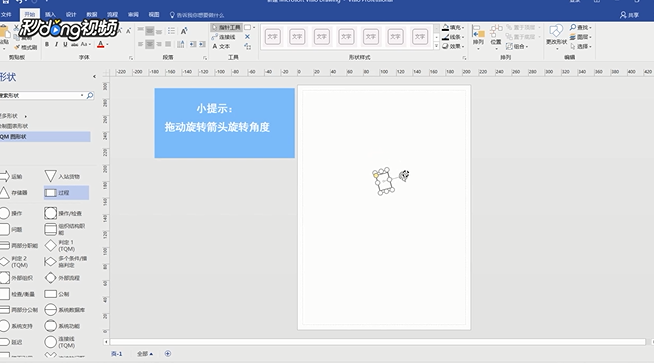Open the font color dropdown arrow
Image resolution: width=654 pixels, height=363 pixels.
(x=107, y=44)
